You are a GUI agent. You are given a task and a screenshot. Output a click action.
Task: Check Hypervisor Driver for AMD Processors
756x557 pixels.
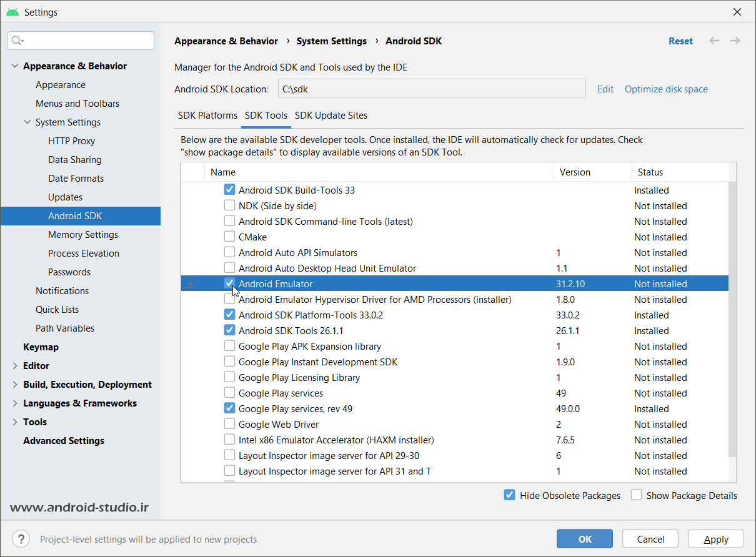coord(229,299)
